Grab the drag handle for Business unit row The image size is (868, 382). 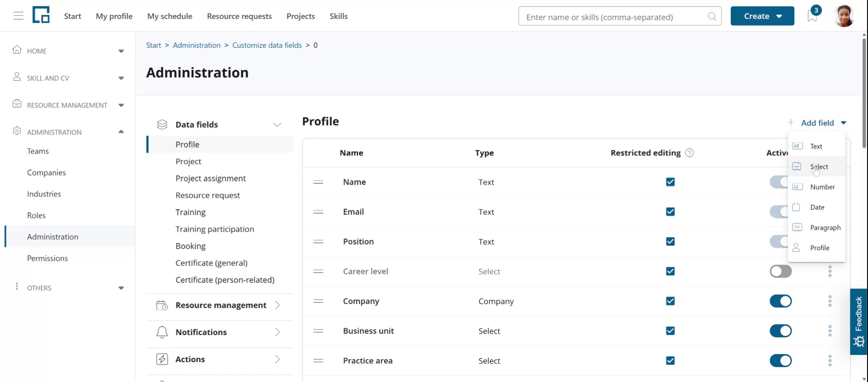318,331
